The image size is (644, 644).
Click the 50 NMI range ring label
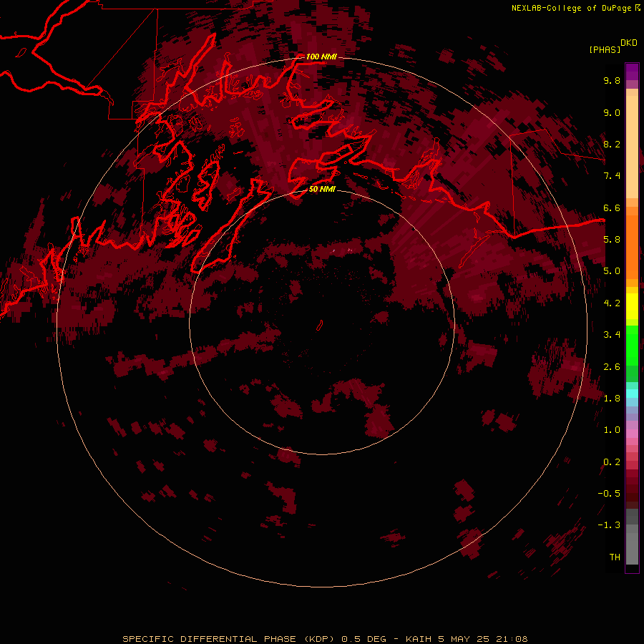[322, 189]
